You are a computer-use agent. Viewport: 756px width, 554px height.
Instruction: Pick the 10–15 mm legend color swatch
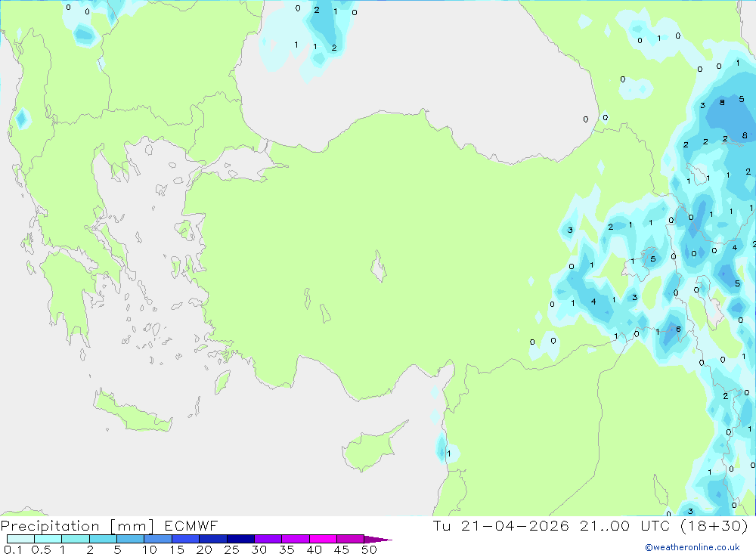(158, 539)
